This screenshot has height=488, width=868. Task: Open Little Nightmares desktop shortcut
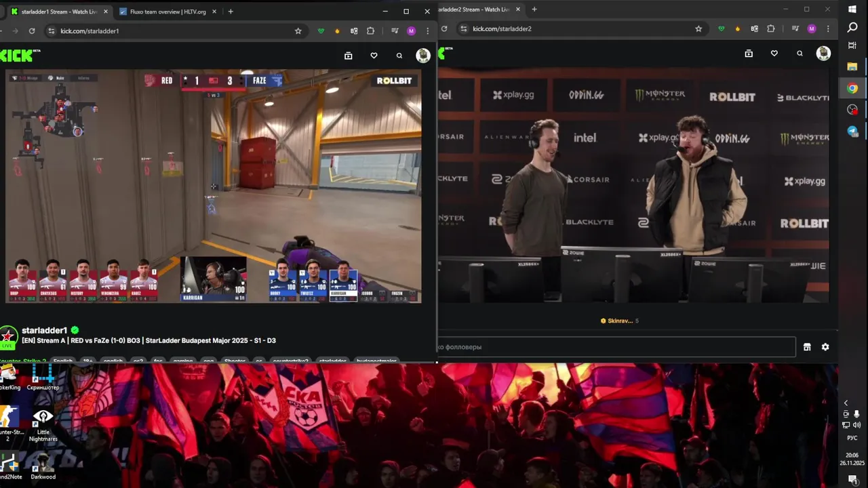click(x=43, y=426)
